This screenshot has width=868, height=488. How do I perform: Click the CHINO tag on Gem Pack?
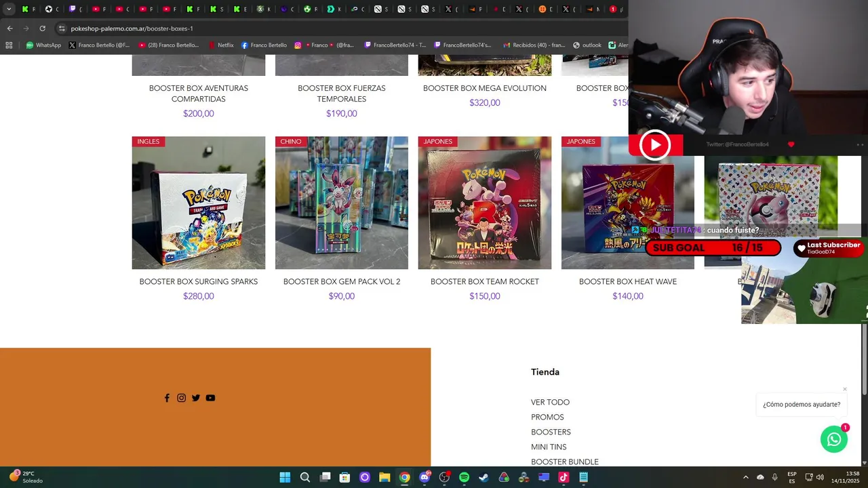(x=291, y=142)
